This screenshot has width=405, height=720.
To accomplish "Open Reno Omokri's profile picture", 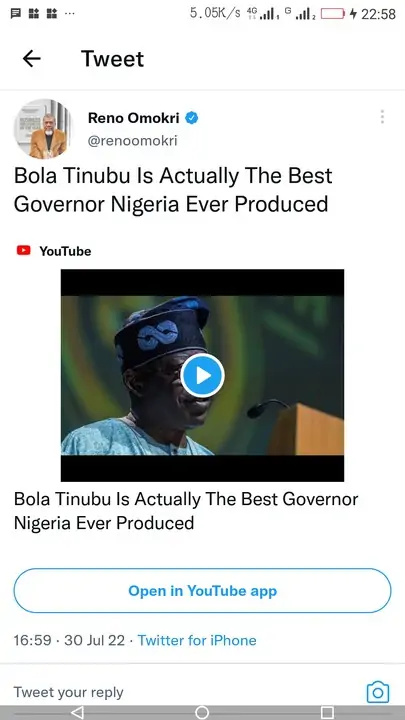I will [43, 129].
